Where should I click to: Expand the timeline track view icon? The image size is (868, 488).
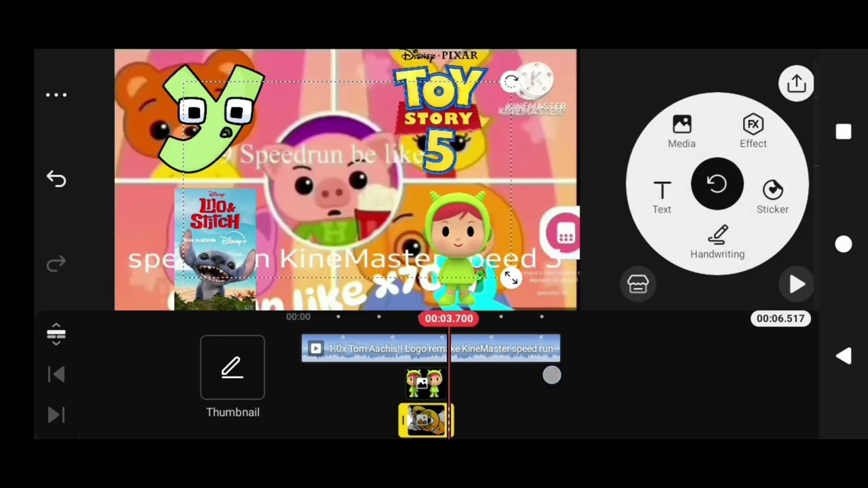tap(56, 334)
